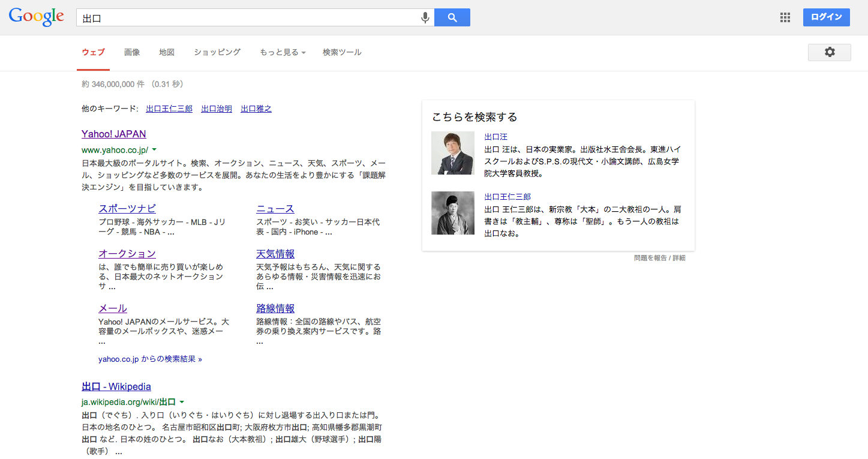This screenshot has width=868, height=459.
Task: Open the Yahoo! JAPAN result link
Action: pos(114,134)
